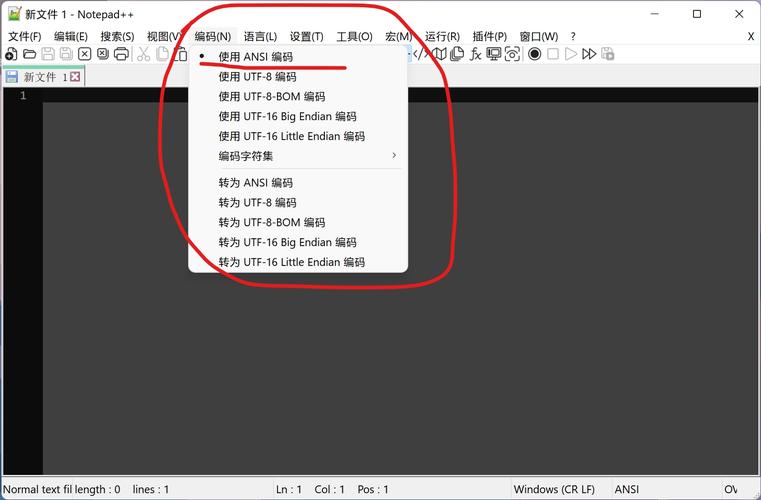The image size is (761, 500).
Task: Choose 转为 UTF-16 Big Endian 编码
Action: coord(298,242)
